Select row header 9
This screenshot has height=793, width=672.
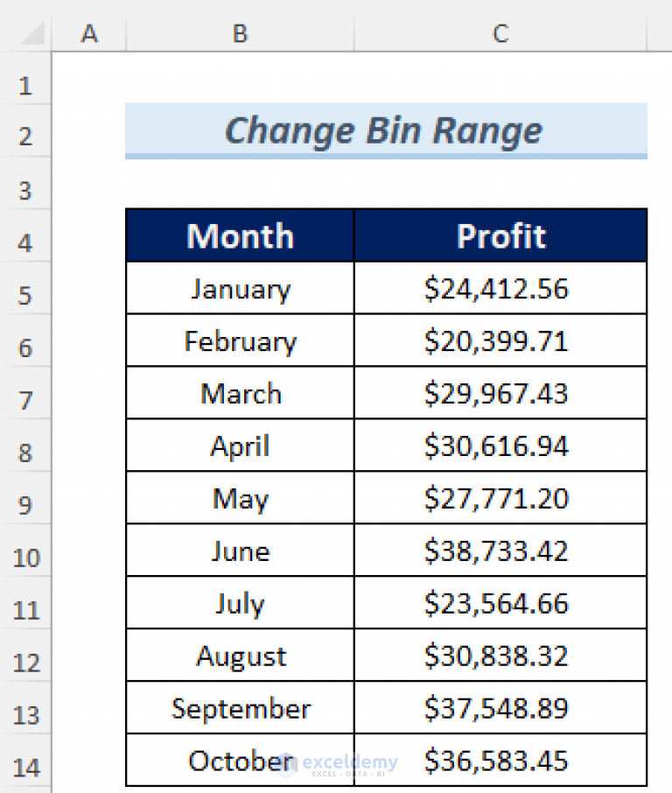[26, 505]
